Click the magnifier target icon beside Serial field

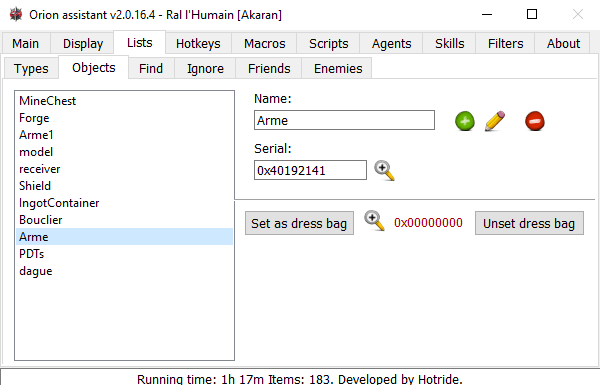point(384,170)
